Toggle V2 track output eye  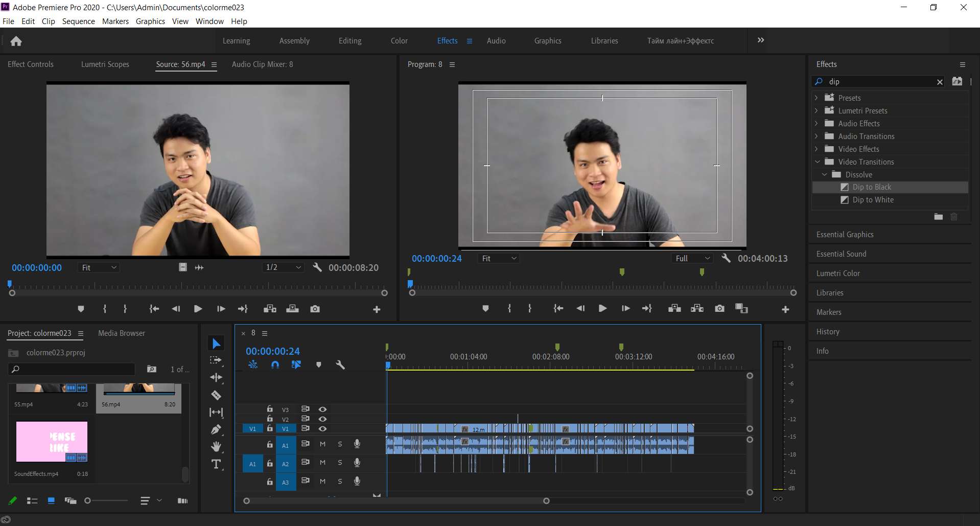[x=322, y=419]
